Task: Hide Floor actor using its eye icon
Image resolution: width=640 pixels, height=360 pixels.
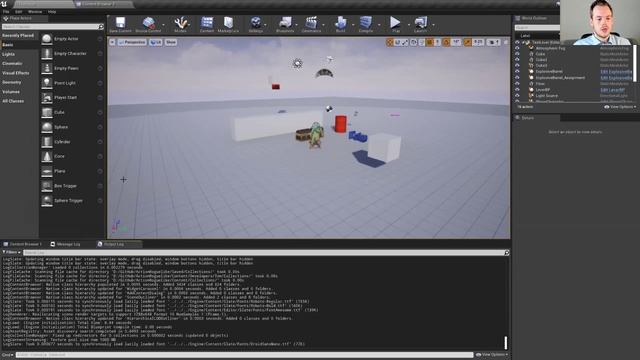Action: pyautogui.click(x=517, y=84)
